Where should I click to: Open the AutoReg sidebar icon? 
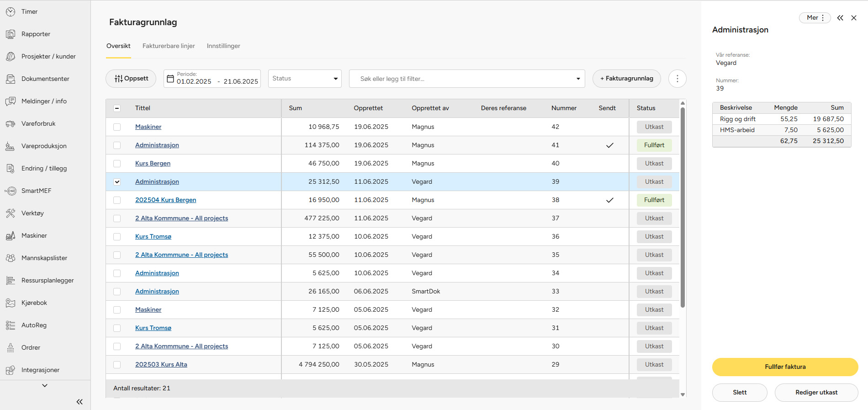[x=11, y=325]
